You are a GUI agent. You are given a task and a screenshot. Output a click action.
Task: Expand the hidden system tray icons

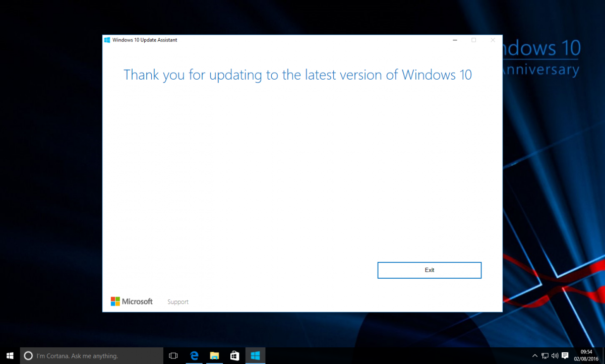pyautogui.click(x=534, y=355)
